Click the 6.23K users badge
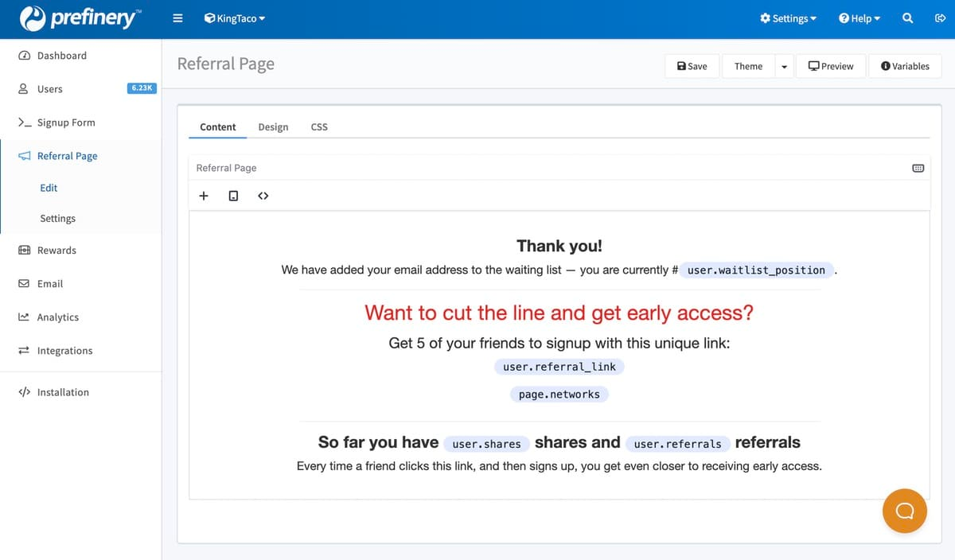Viewport: 955px width, 560px height. click(141, 88)
